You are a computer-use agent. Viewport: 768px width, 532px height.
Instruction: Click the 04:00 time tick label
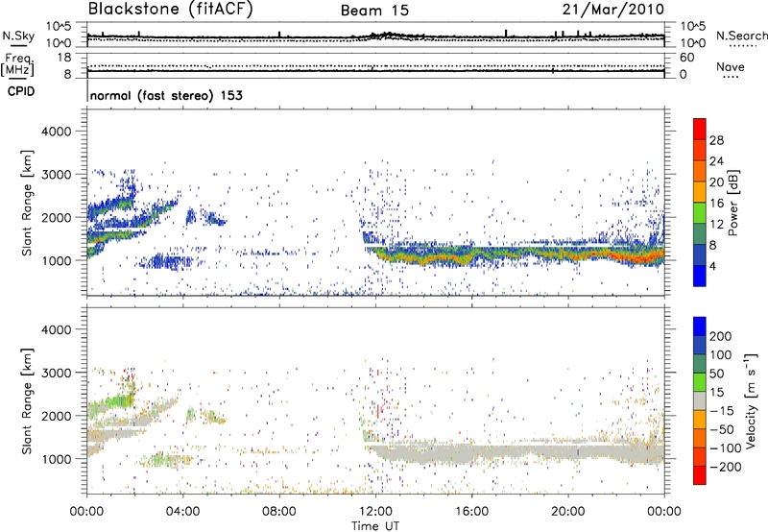tap(182, 512)
